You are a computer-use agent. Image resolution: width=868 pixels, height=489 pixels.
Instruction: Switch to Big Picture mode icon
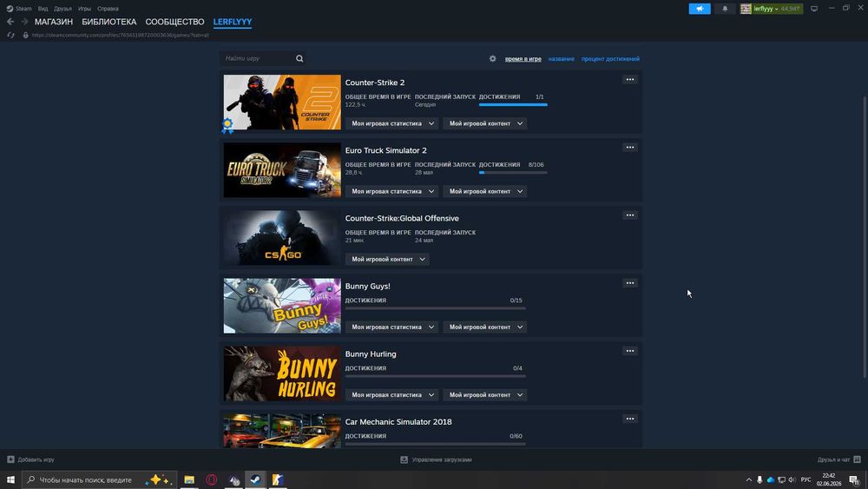coord(814,9)
